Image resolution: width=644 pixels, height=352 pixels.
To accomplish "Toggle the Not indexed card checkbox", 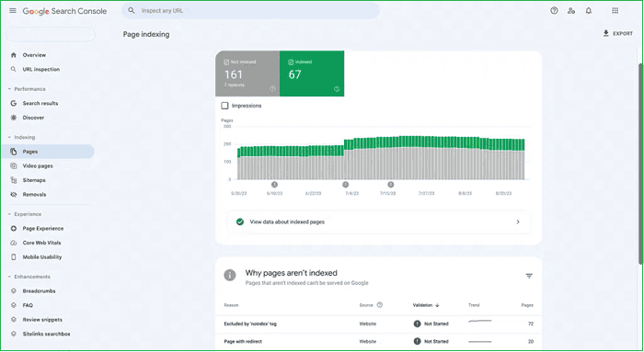I will 226,62.
